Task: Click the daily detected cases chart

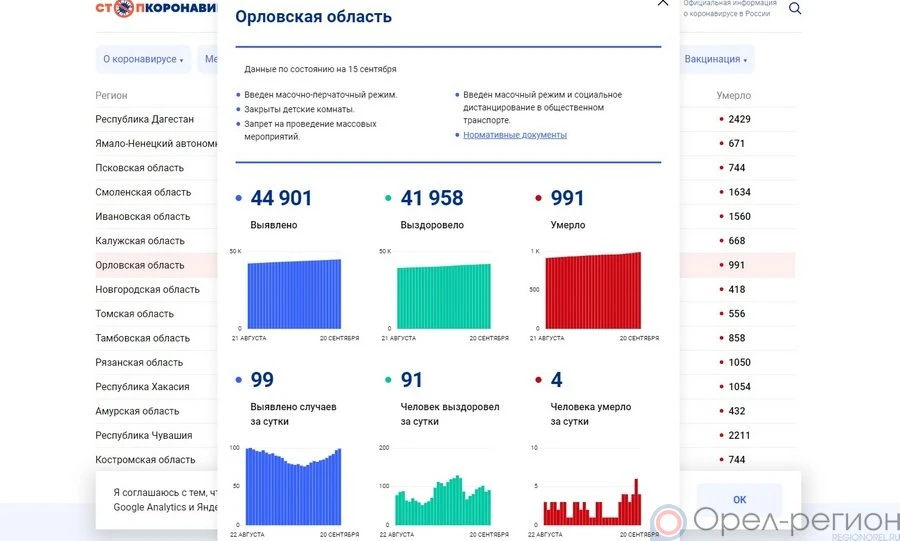Action: pyautogui.click(x=293, y=488)
